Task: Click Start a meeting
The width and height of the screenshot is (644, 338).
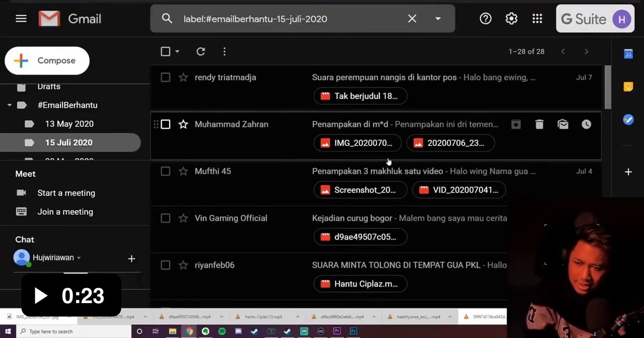Action: point(66,193)
